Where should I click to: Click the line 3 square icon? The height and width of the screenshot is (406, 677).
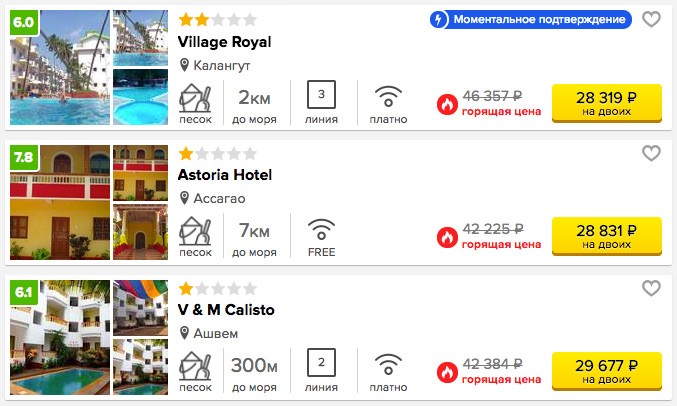click(321, 94)
